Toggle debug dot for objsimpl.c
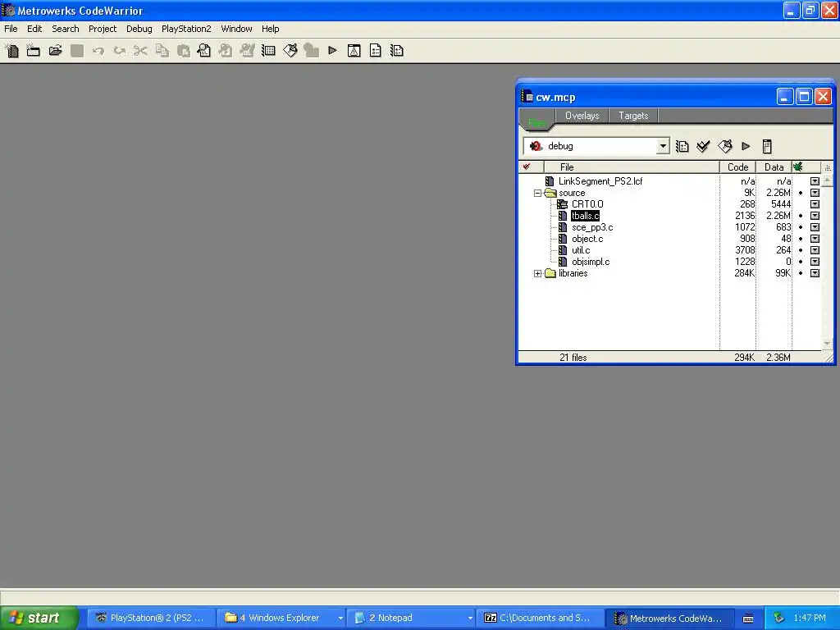The image size is (840, 630). click(801, 262)
